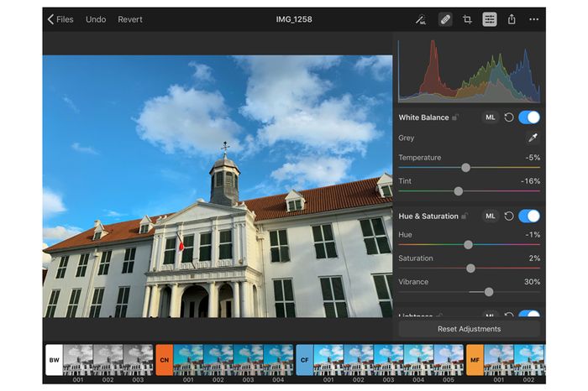Apply CF preset 001 thumbnail
Image resolution: width=588 pixels, height=391 pixels.
328,360
